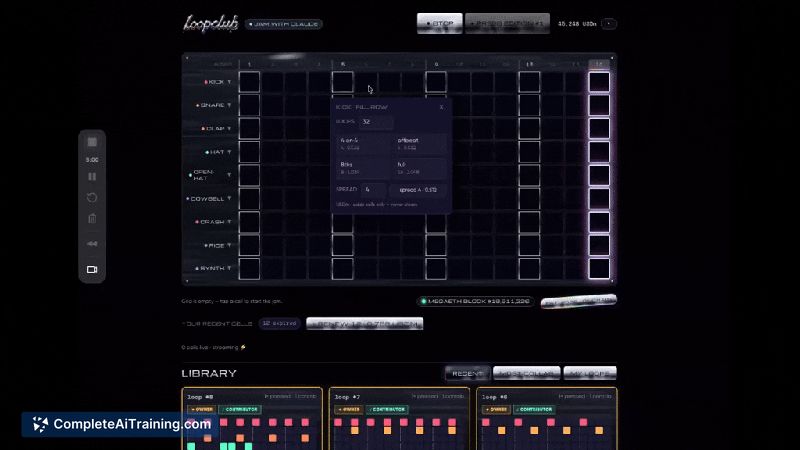Click the Contributor badge on loop #7
The height and width of the screenshot is (450, 800).
387,409
